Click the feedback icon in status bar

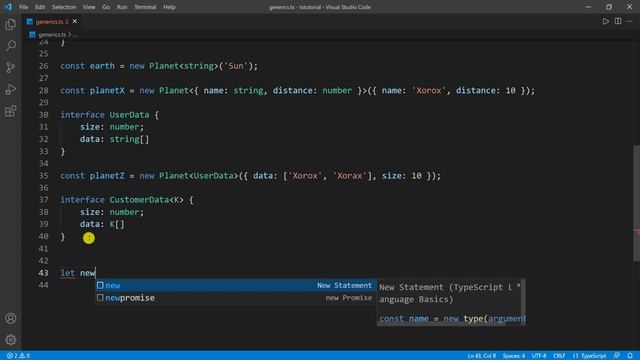pyautogui.click(x=617, y=356)
